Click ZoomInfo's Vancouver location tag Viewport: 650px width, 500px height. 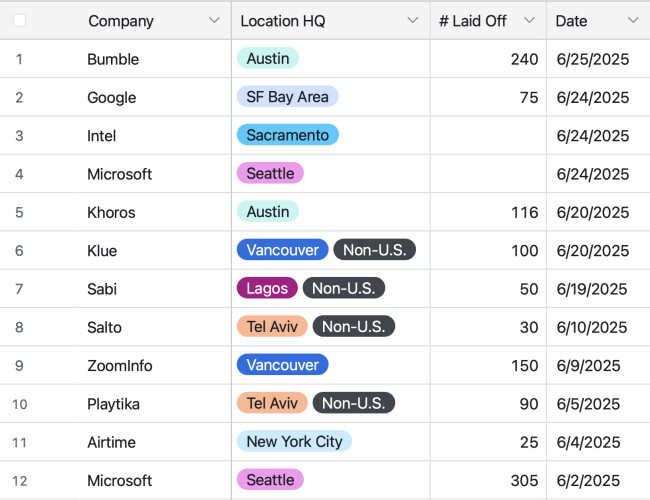(x=283, y=365)
